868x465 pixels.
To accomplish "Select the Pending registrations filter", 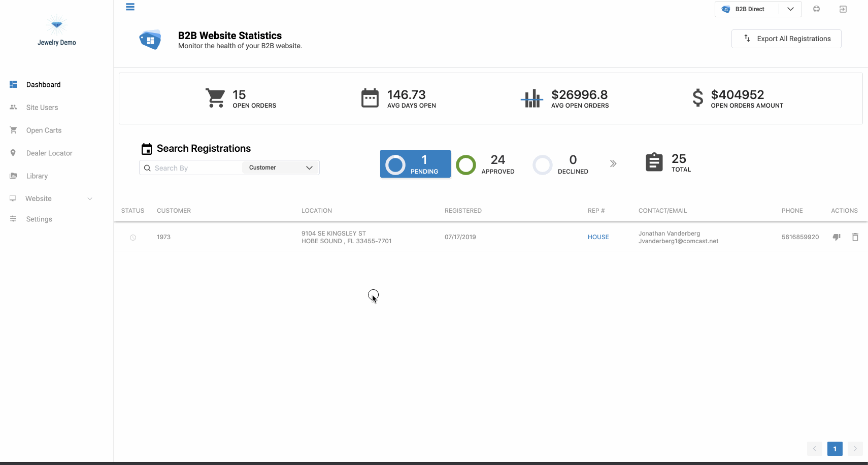I will coord(415,164).
